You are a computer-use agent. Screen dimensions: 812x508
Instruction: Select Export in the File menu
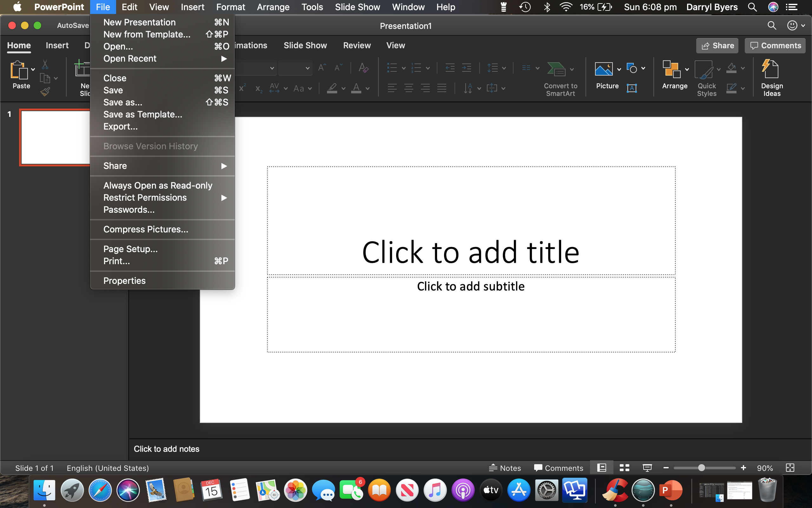[162, 126]
